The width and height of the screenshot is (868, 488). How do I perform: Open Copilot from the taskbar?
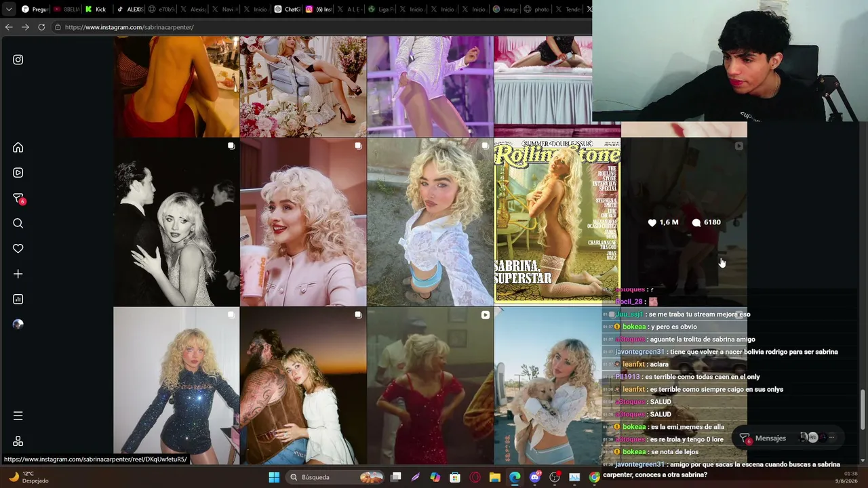435,477
